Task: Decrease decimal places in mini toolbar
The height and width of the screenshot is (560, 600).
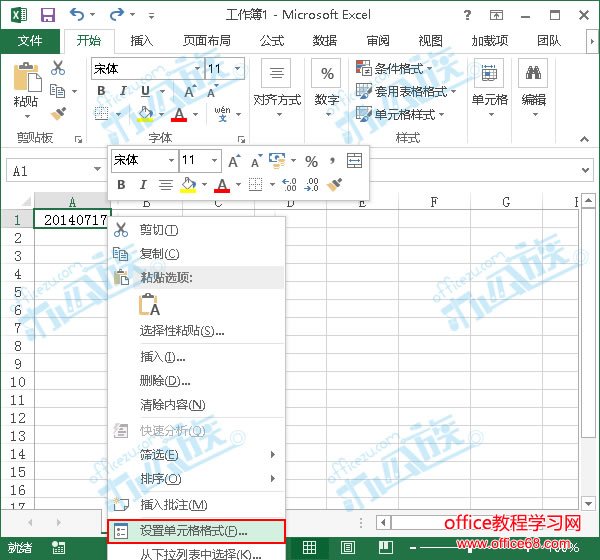Action: (311, 184)
